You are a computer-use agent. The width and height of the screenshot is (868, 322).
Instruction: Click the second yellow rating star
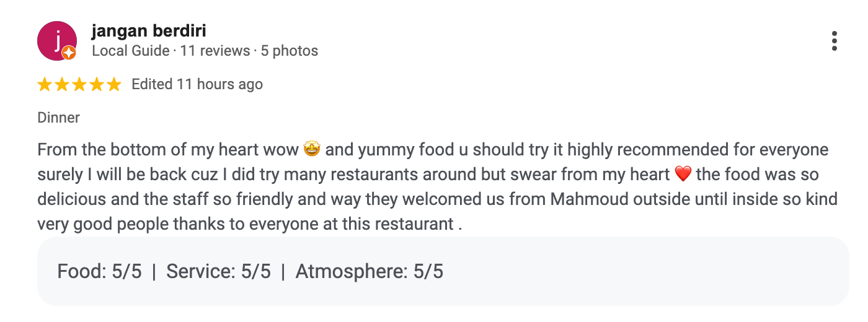[62, 85]
